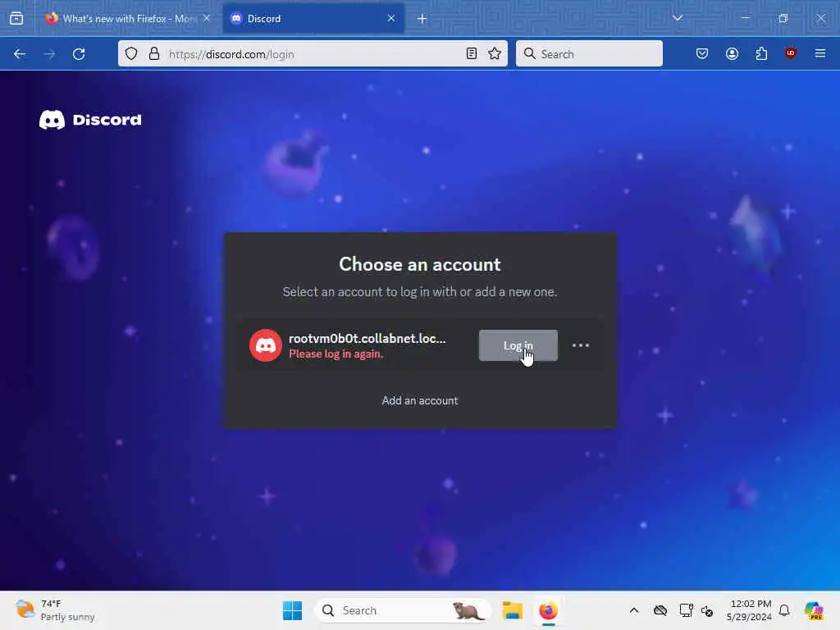Expand the list all tabs chevron
The height and width of the screenshot is (630, 840).
tap(677, 18)
